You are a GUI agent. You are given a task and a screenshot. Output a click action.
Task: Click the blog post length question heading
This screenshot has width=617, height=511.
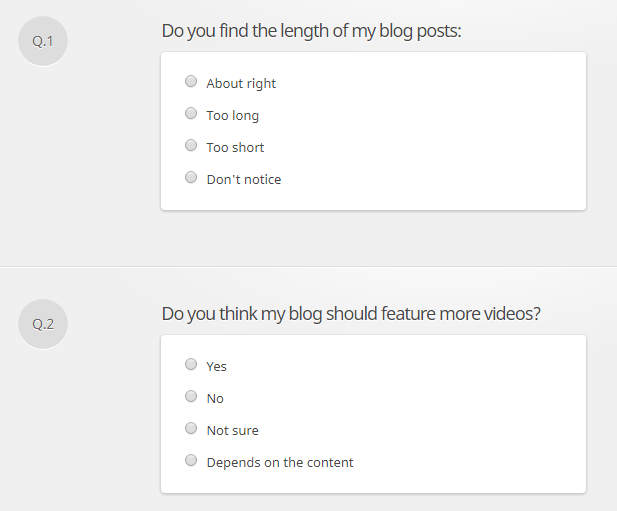point(311,32)
